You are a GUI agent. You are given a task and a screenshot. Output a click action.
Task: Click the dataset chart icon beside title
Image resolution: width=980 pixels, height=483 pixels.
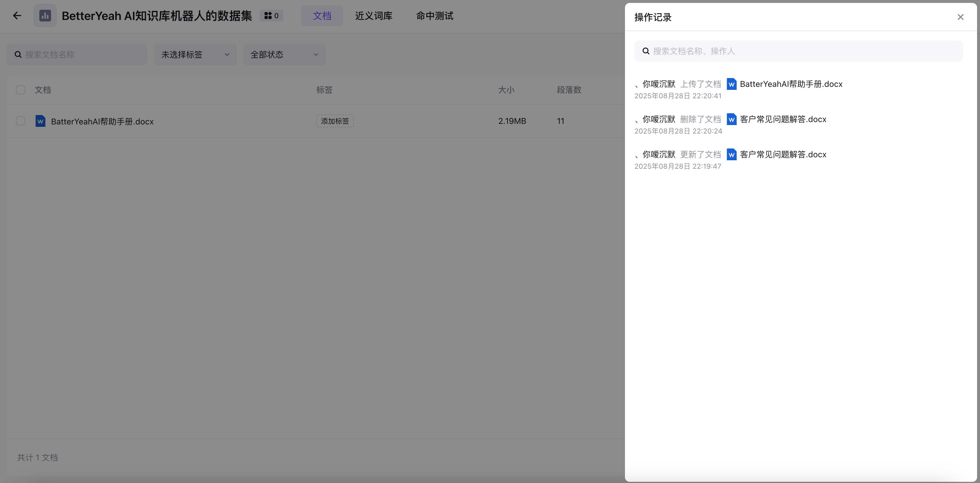[45, 16]
